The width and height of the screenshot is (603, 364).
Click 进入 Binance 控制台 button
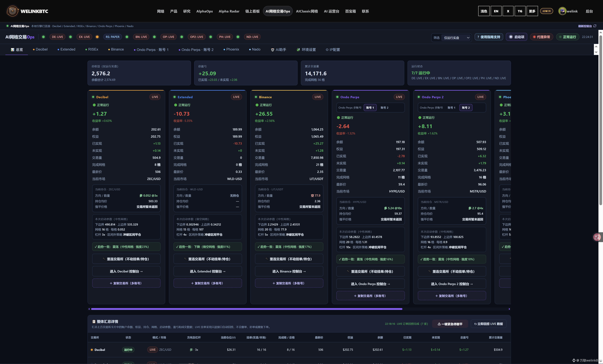[x=289, y=271]
